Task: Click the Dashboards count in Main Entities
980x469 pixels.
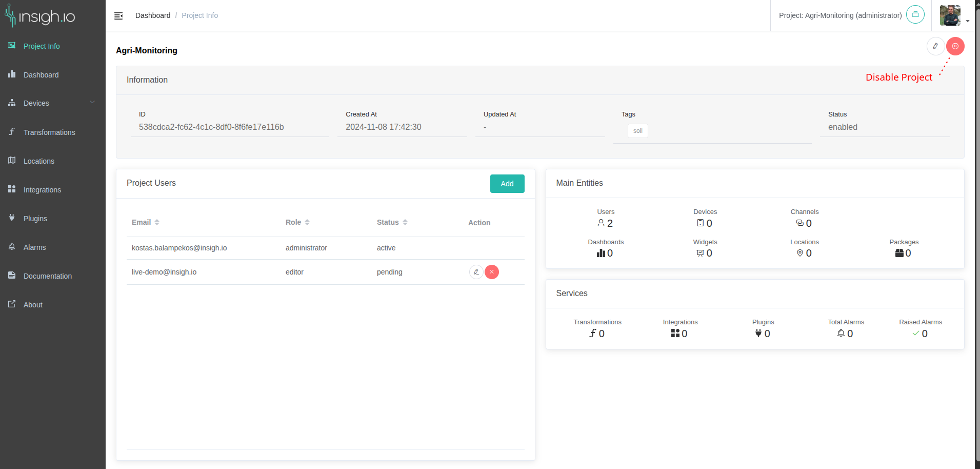Action: 605,253
